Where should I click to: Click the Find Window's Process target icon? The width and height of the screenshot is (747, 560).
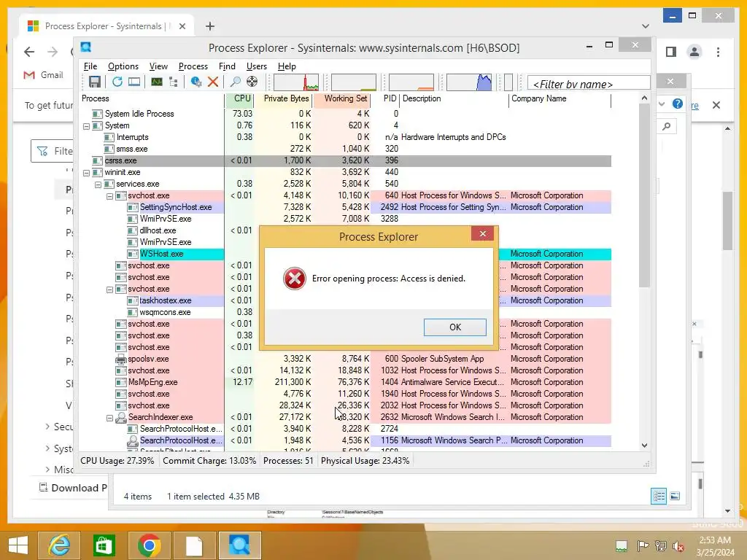252,82
